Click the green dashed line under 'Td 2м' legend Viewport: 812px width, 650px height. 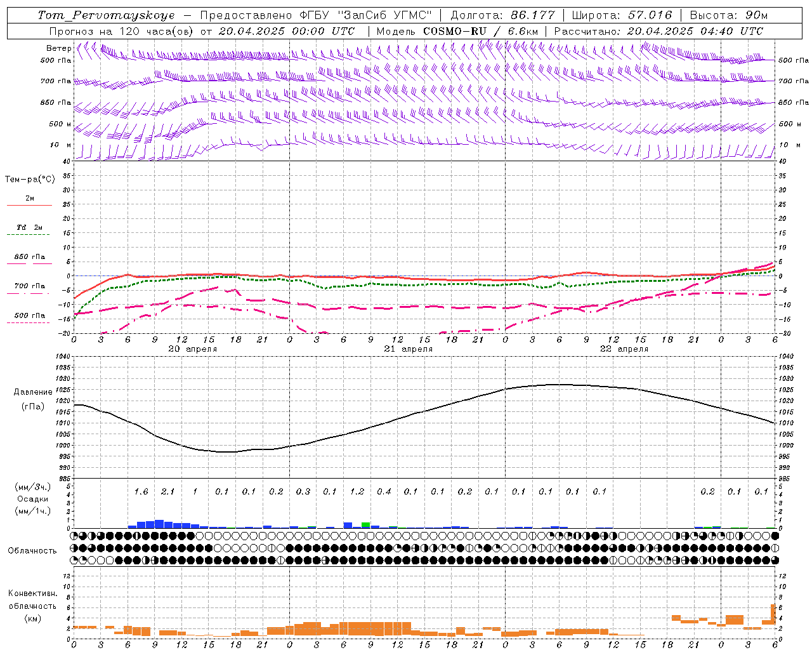tap(29, 235)
